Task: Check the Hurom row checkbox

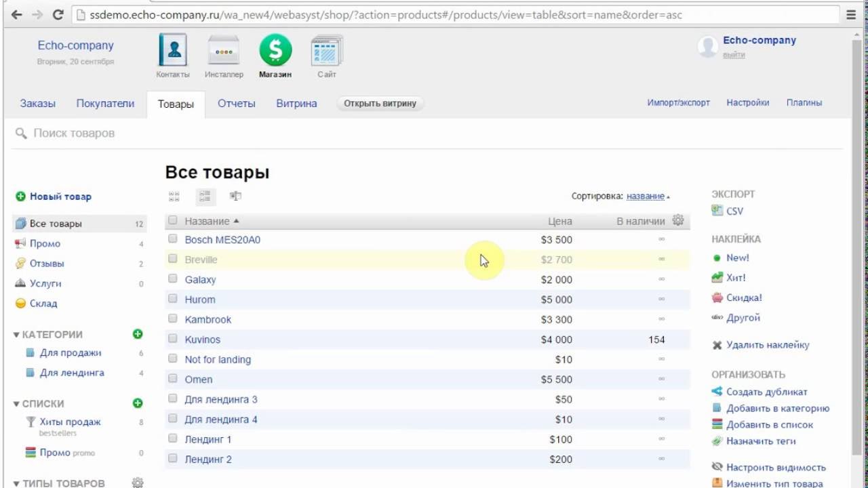Action: point(173,299)
